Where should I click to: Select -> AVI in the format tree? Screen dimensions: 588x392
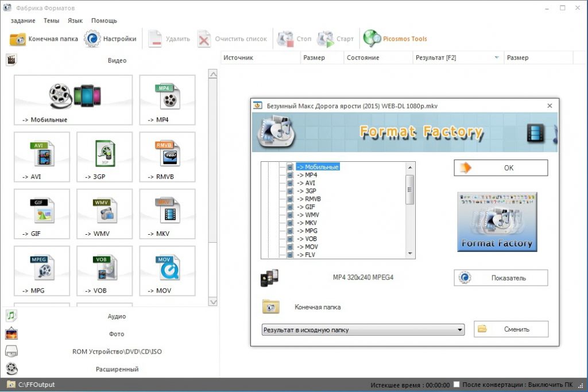pos(306,183)
